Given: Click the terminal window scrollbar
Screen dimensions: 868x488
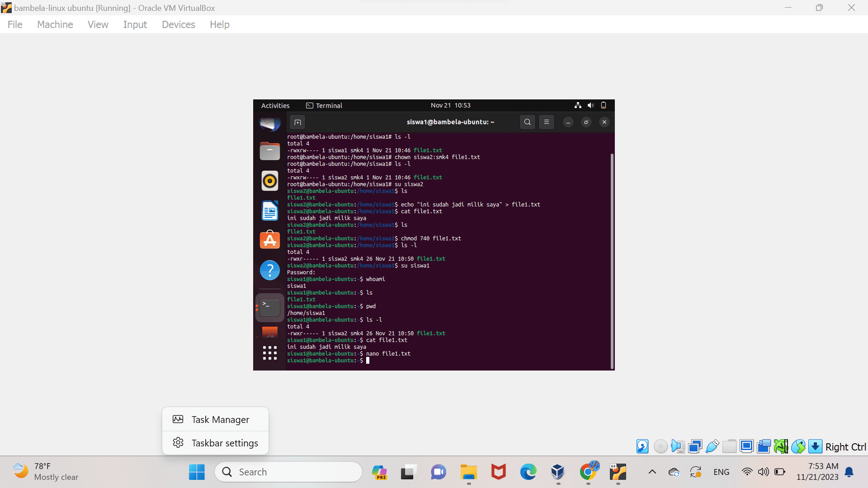Looking at the screenshot, I should click(612, 261).
